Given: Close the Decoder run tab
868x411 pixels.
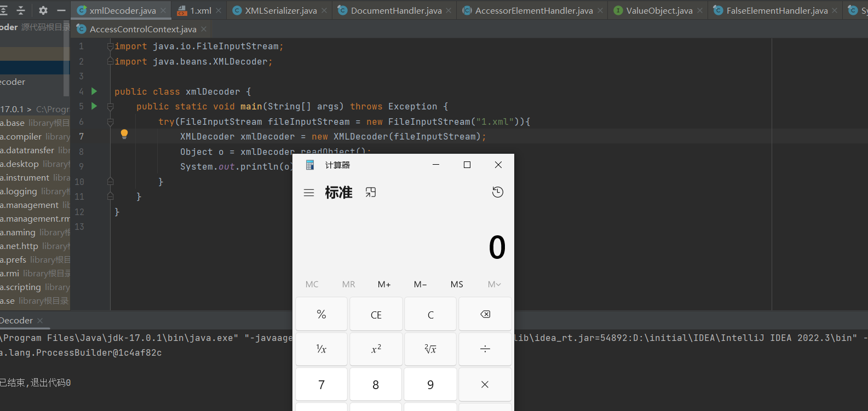Looking at the screenshot, I should coord(40,321).
